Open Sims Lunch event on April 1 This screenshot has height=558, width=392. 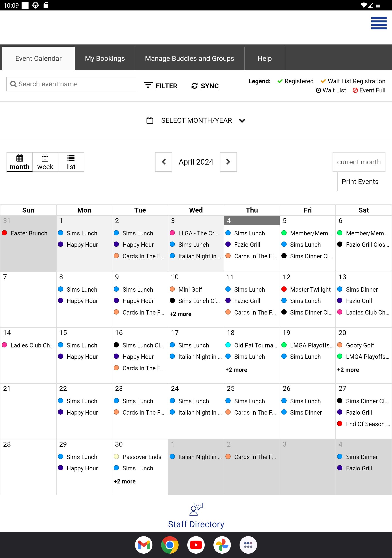click(x=82, y=233)
